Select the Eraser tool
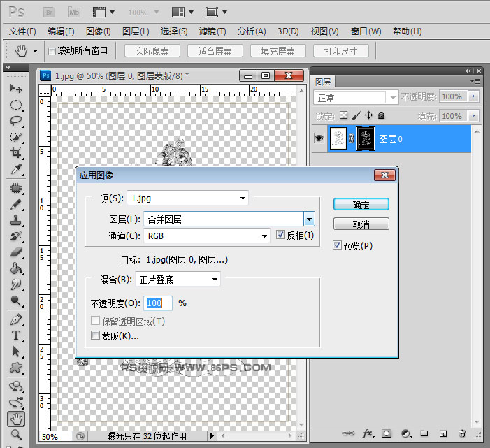Screen dimensions: 490x448 [16, 252]
